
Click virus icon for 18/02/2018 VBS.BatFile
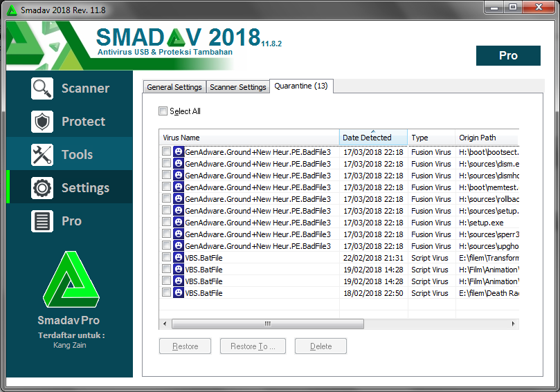click(178, 293)
